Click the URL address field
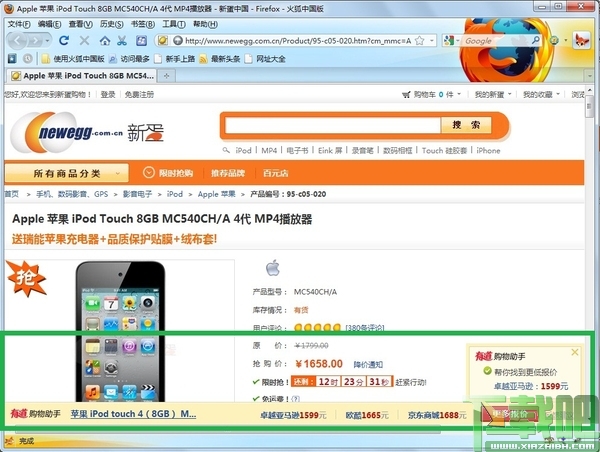 298,41
